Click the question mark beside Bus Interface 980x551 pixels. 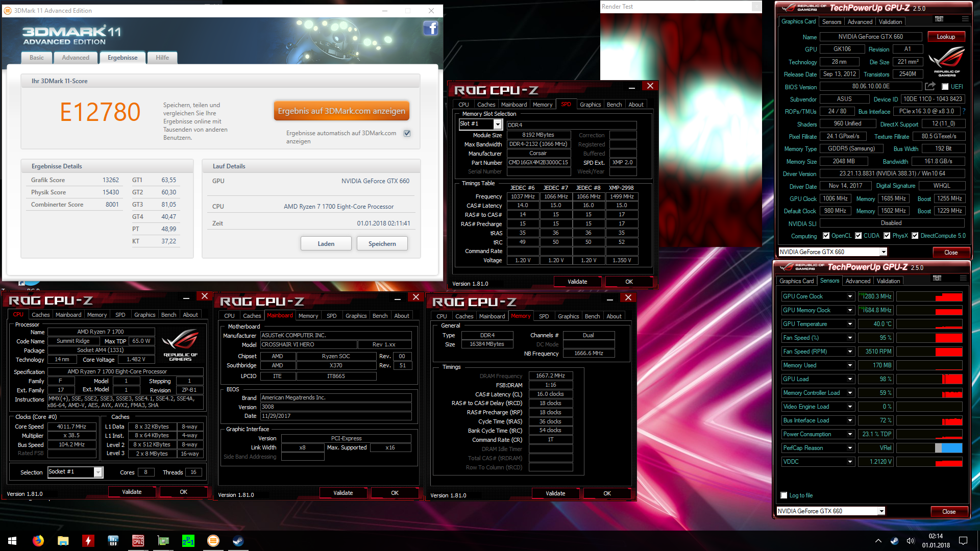(x=964, y=111)
